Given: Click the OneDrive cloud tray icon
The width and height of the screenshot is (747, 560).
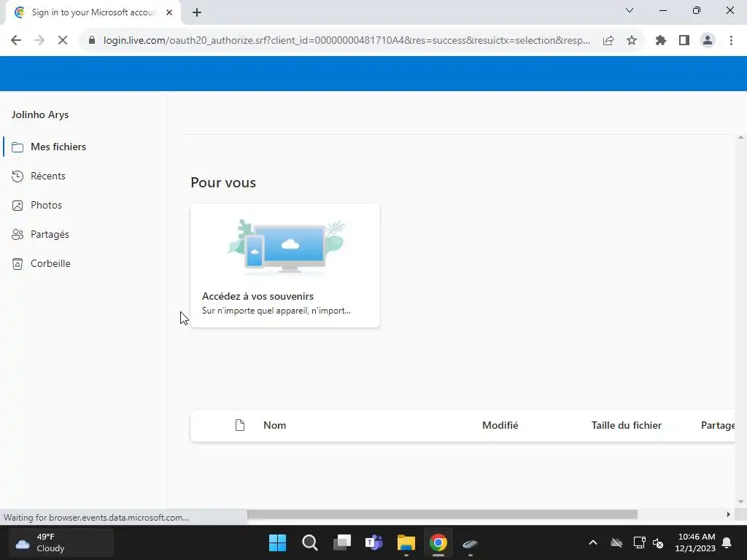Looking at the screenshot, I should click(616, 542).
